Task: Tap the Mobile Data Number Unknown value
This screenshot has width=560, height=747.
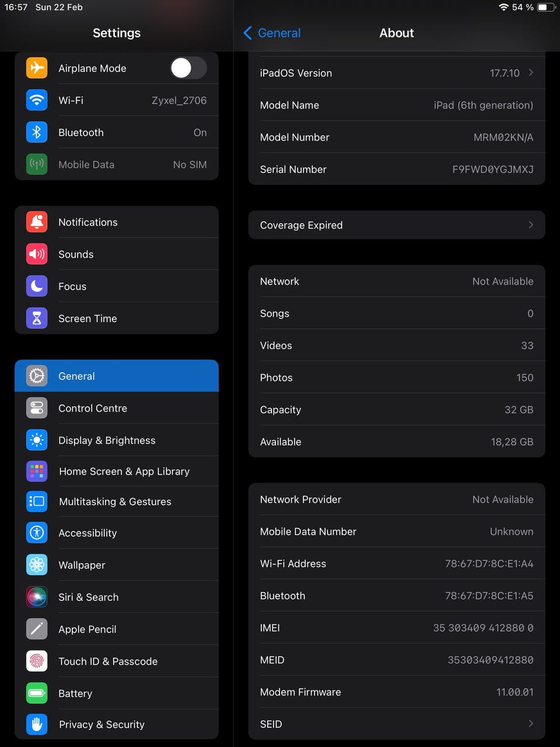Action: pyautogui.click(x=512, y=531)
